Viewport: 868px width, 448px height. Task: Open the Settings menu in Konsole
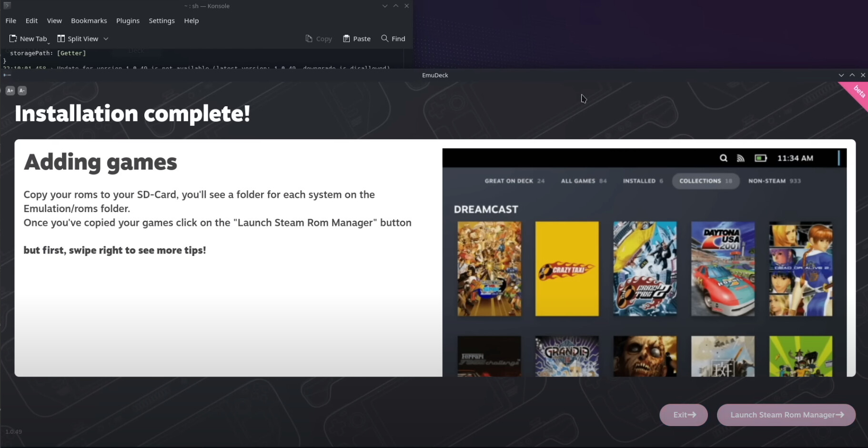coord(161,20)
